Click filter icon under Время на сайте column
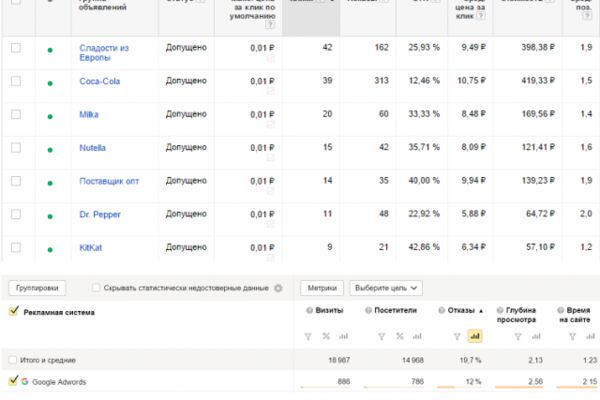Viewport: 600px width, 400px height. coord(572,336)
